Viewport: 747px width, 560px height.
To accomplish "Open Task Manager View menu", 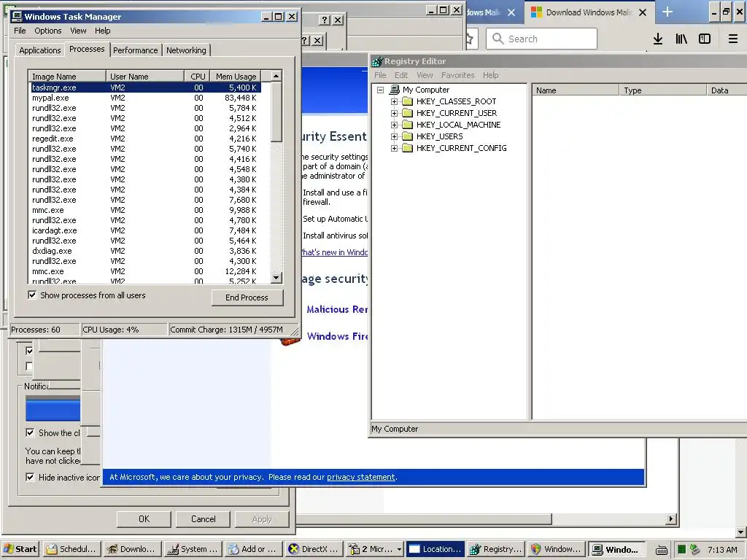I will click(x=78, y=31).
